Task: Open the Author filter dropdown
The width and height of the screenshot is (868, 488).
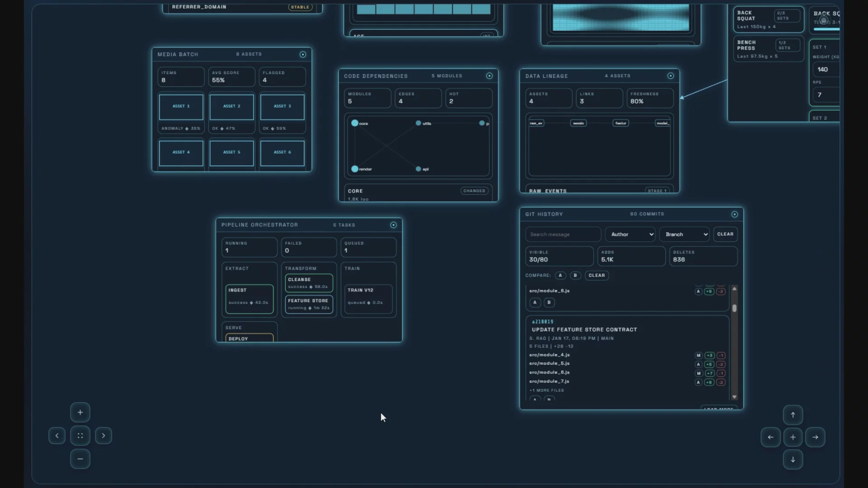Action: 630,234
